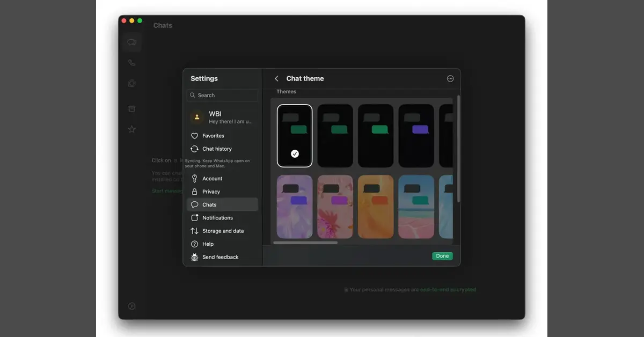Viewport: 644px width, 337px height.
Task: Open the Archived chats box icon
Action: (131, 109)
